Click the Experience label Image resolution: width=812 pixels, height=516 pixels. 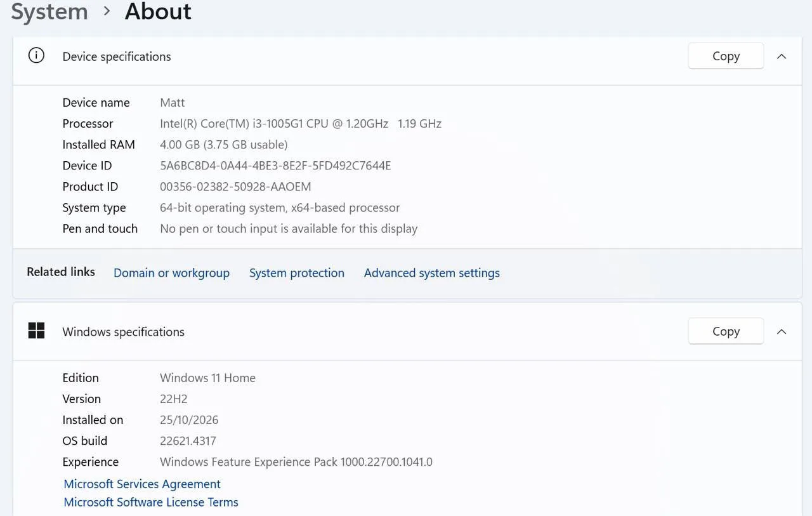(x=90, y=462)
